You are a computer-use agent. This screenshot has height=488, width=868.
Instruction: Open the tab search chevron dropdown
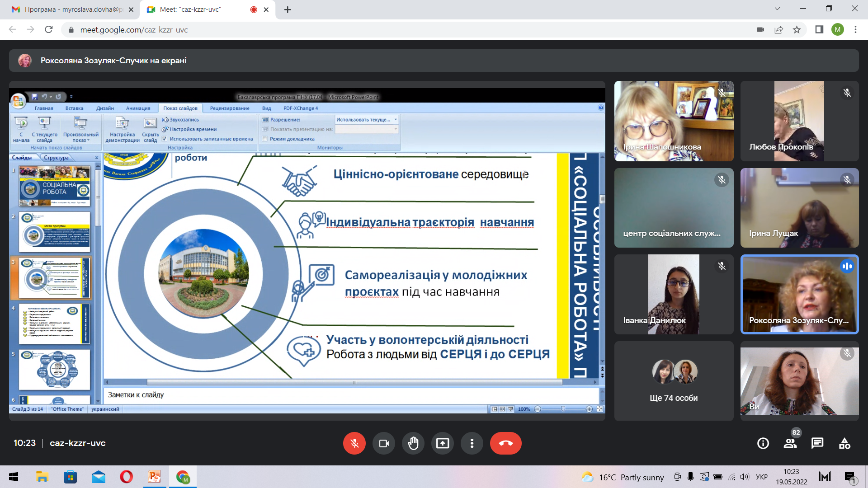point(777,9)
